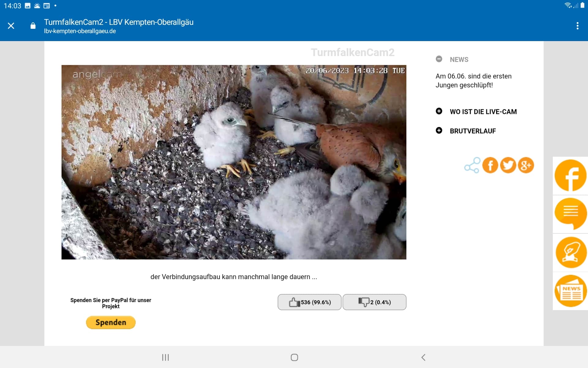The height and width of the screenshot is (368, 588).
Task: Click the TurmfalkenCam2 heading
Action: click(x=352, y=52)
